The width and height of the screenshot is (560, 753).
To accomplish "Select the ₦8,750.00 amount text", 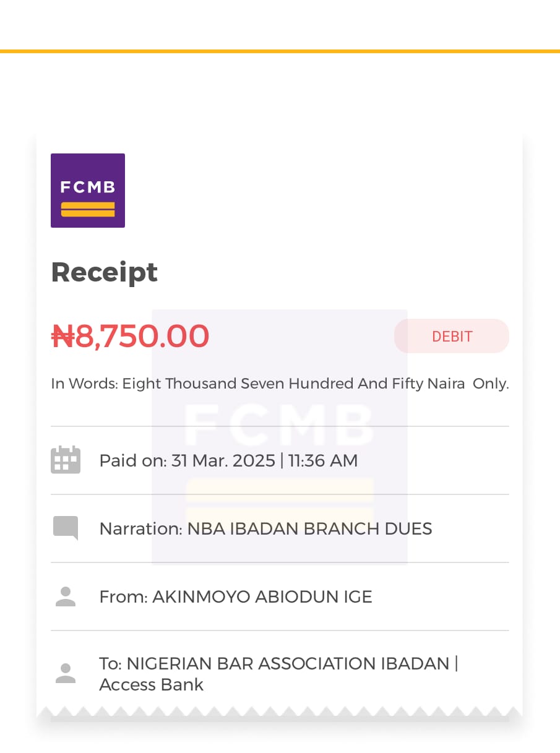I will [130, 336].
